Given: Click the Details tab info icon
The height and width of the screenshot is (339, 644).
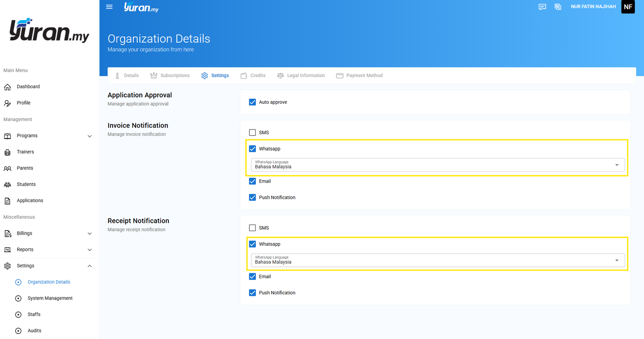Looking at the screenshot, I should pos(117,75).
